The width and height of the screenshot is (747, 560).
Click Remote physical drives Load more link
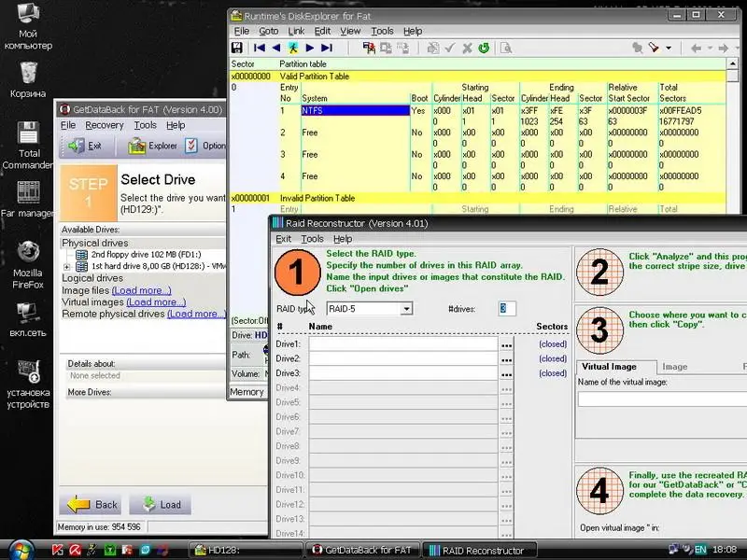(196, 314)
